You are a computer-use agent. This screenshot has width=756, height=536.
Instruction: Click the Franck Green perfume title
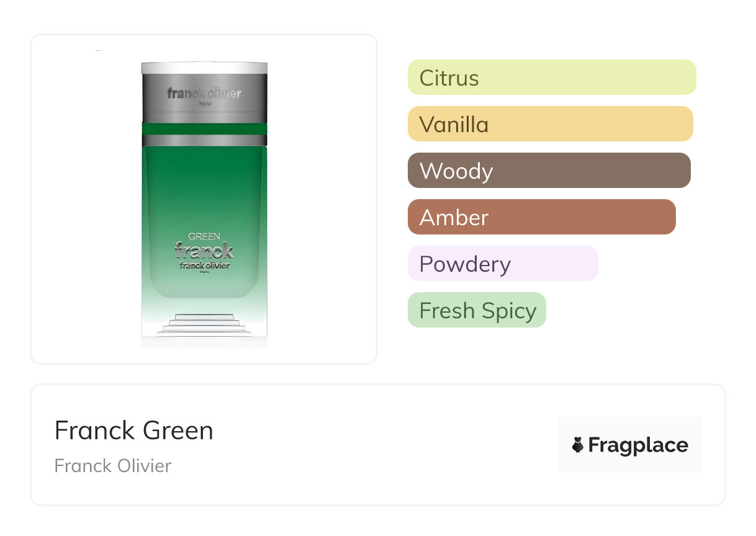tap(133, 431)
